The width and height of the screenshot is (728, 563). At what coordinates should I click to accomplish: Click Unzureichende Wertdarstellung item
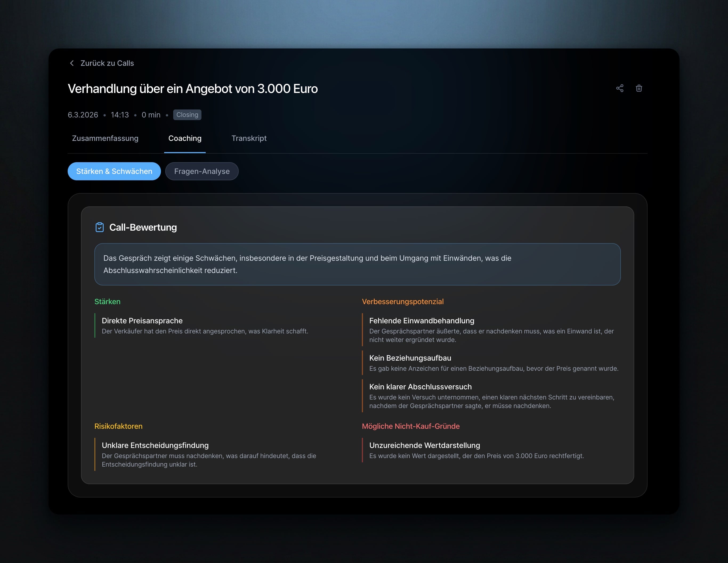491,450
